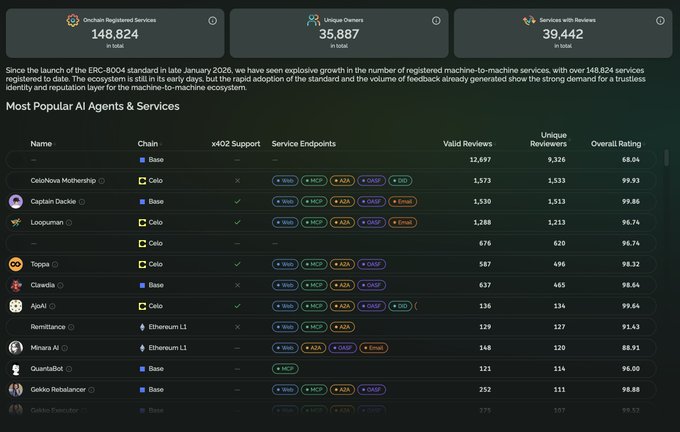Click A2A endpoint tag in Remittance row

[342, 327]
